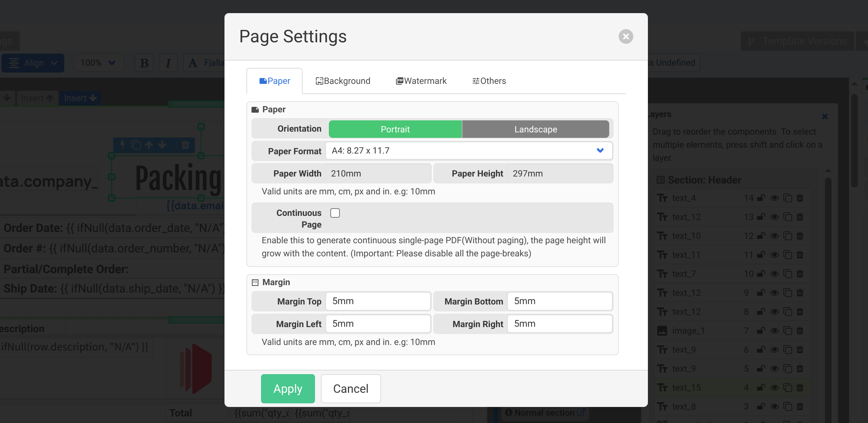Select the Paper tab

[x=274, y=81]
